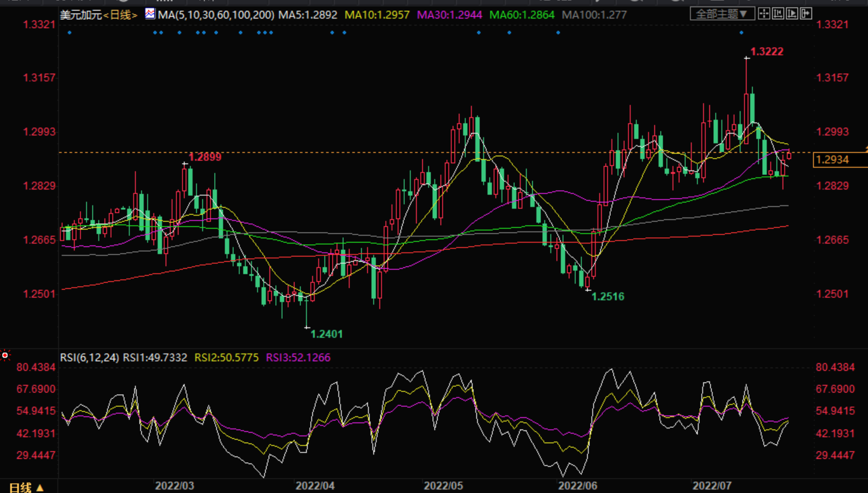868x493 pixels.
Task: Click the 美元加元 symbol name
Action: tap(80, 15)
